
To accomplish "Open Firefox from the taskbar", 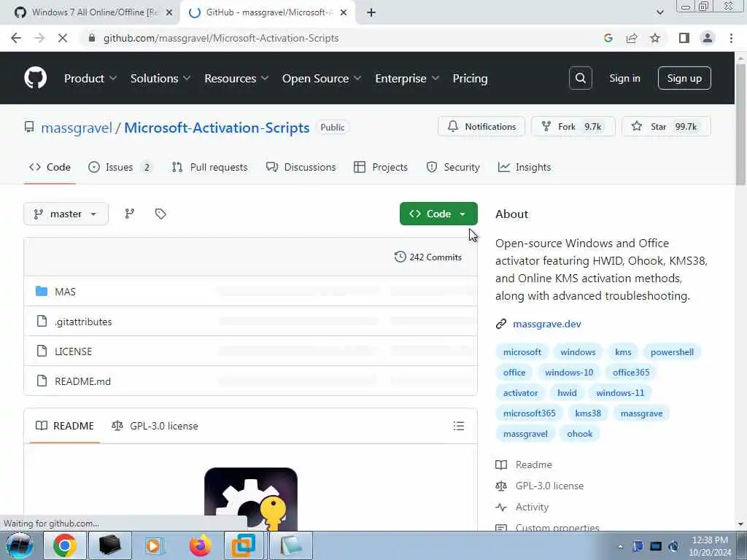I will [x=200, y=545].
